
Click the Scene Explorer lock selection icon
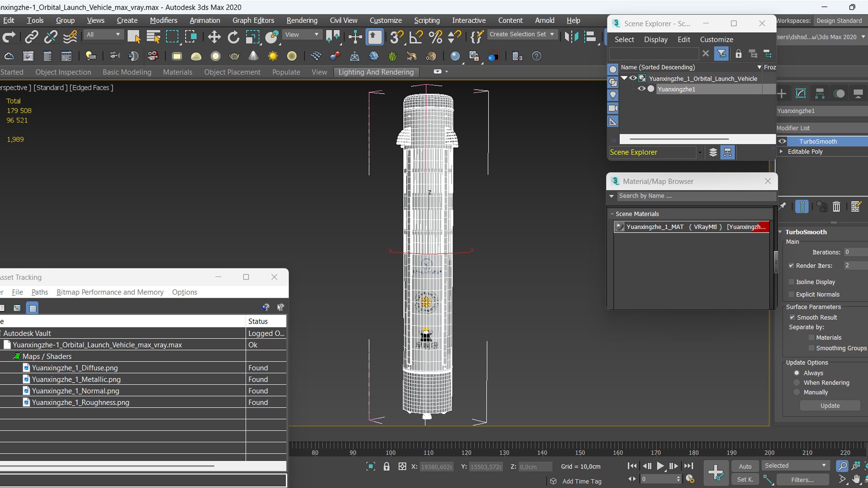point(738,54)
